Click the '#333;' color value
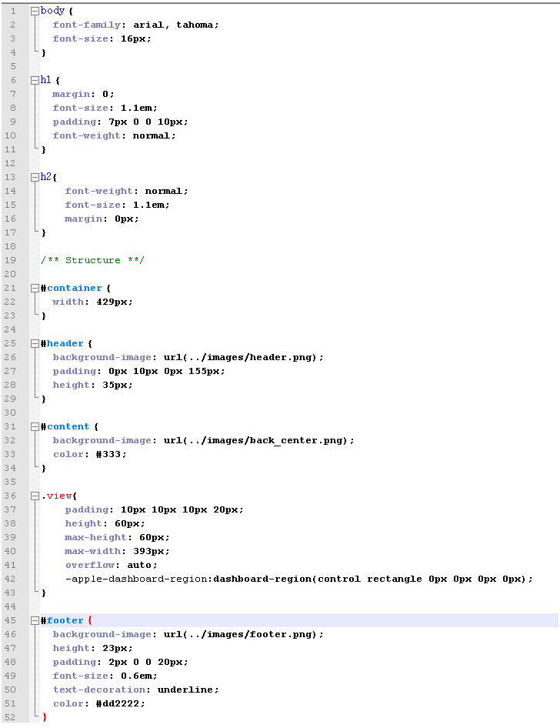 (112, 455)
